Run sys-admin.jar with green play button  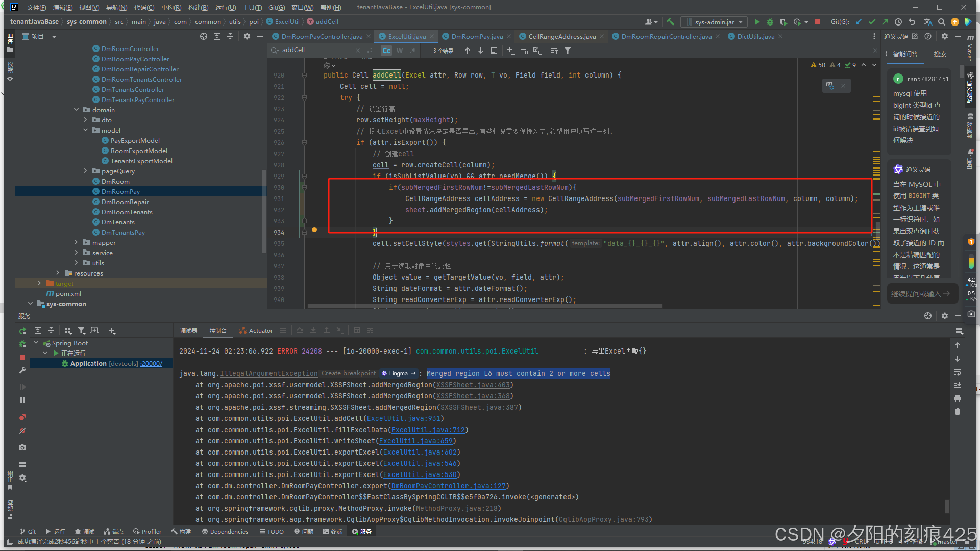[x=757, y=22]
